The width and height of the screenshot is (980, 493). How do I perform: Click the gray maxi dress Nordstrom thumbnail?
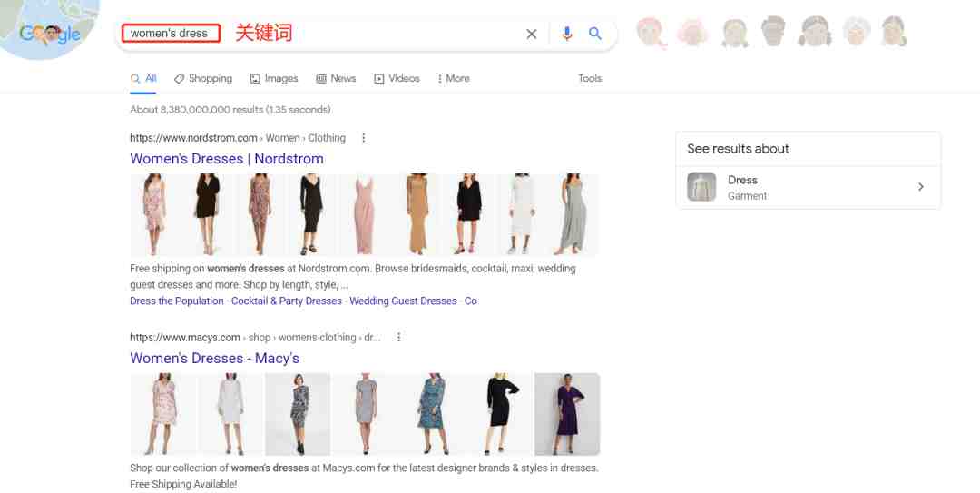pyautogui.click(x=573, y=214)
